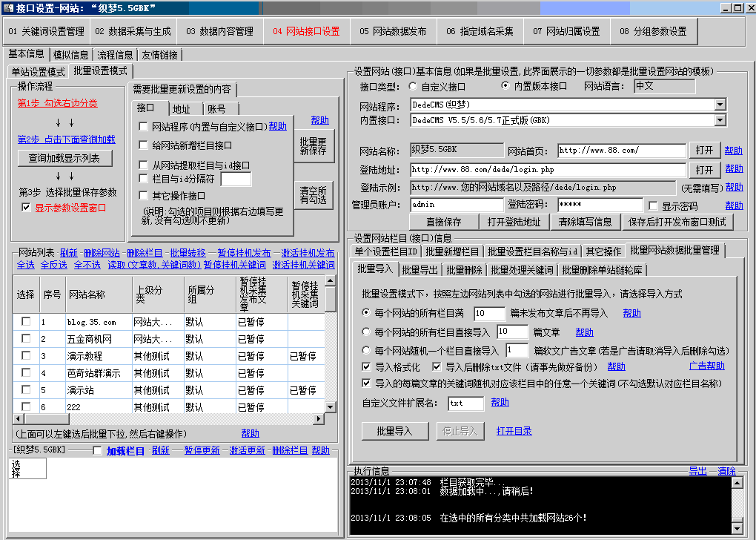Click 第2步 点击下面查询加载 link
Viewport: 756px width, 540px height.
(67, 139)
